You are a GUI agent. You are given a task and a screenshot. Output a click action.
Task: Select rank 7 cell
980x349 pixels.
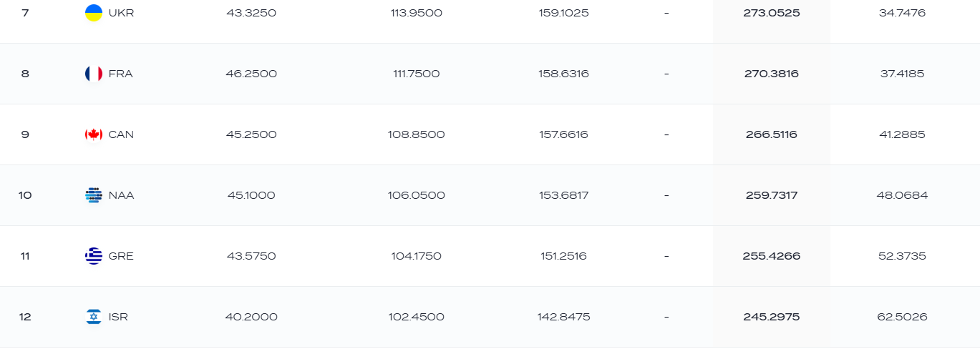25,13
